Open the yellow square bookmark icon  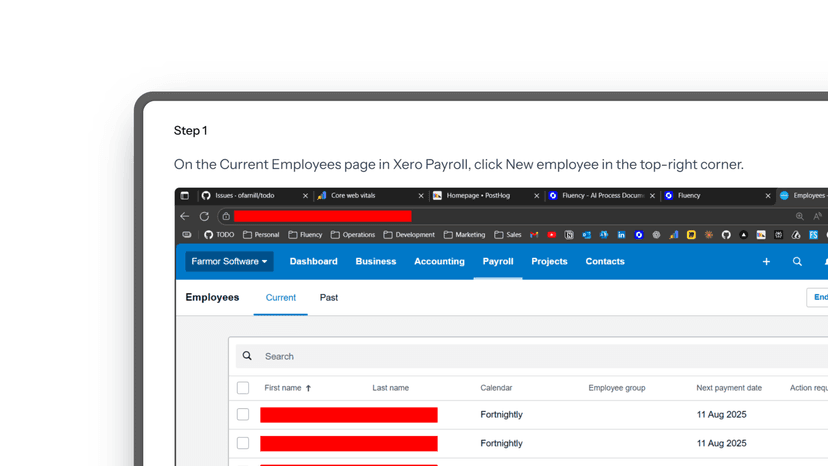coord(691,235)
